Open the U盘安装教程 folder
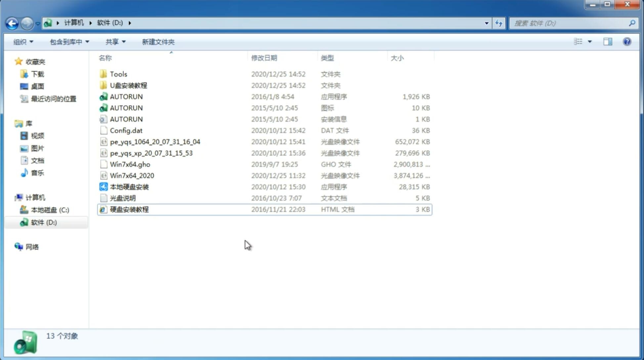The image size is (644, 360). click(128, 85)
